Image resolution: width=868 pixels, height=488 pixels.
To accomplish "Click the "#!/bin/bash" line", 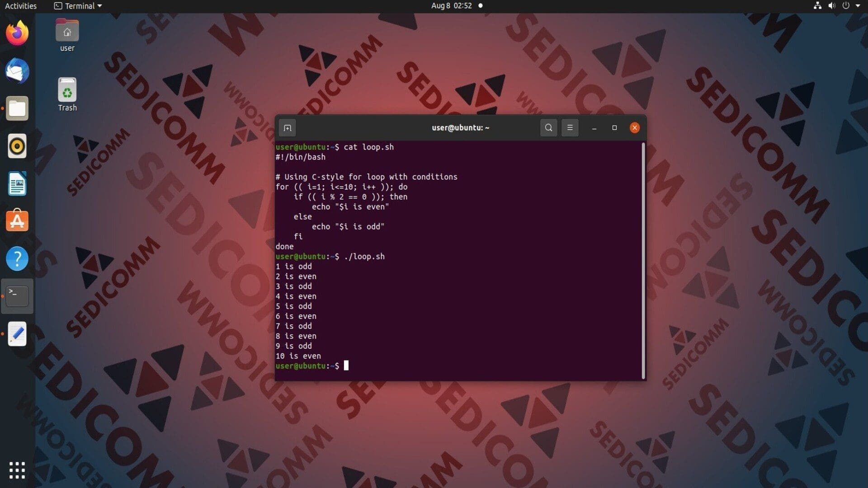I will click(x=300, y=157).
